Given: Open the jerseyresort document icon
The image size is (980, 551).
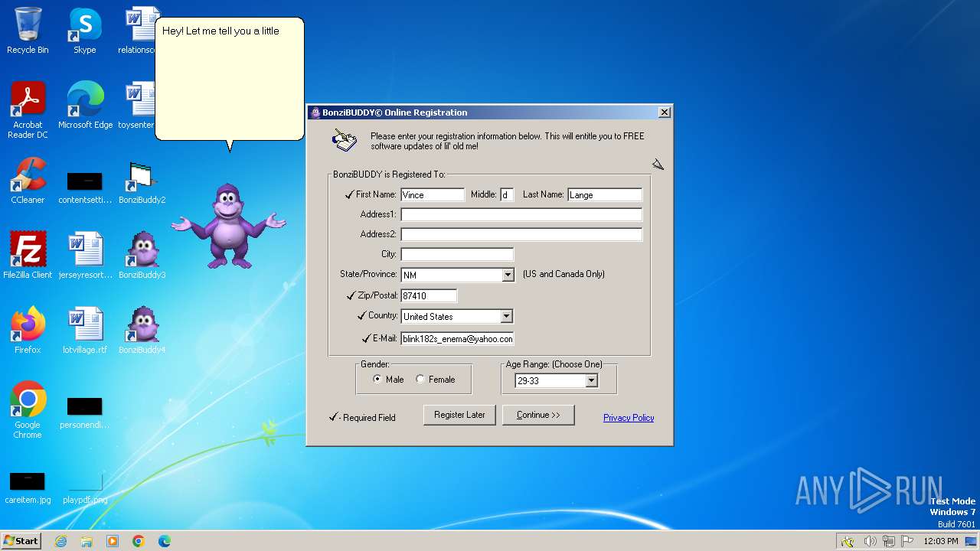Looking at the screenshot, I should point(85,256).
